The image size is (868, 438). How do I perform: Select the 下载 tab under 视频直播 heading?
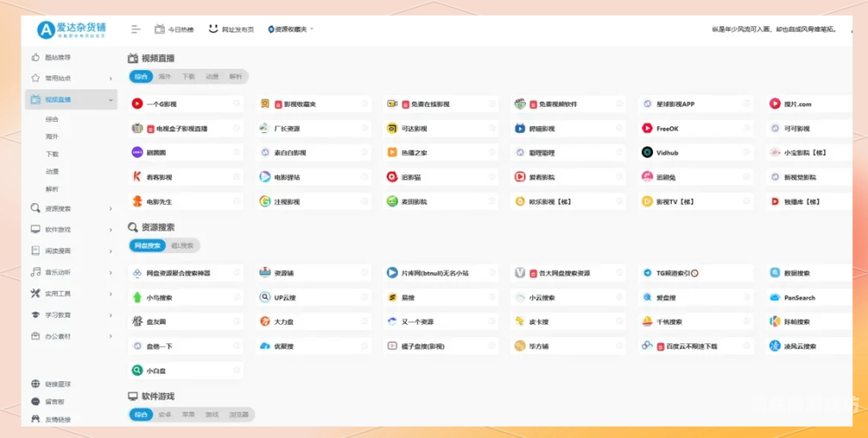pos(189,76)
